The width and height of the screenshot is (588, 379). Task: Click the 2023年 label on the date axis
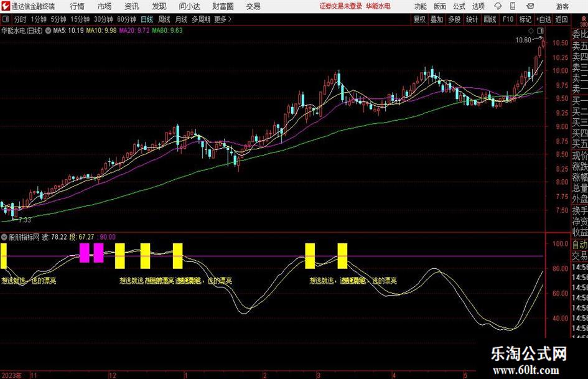coord(12,375)
